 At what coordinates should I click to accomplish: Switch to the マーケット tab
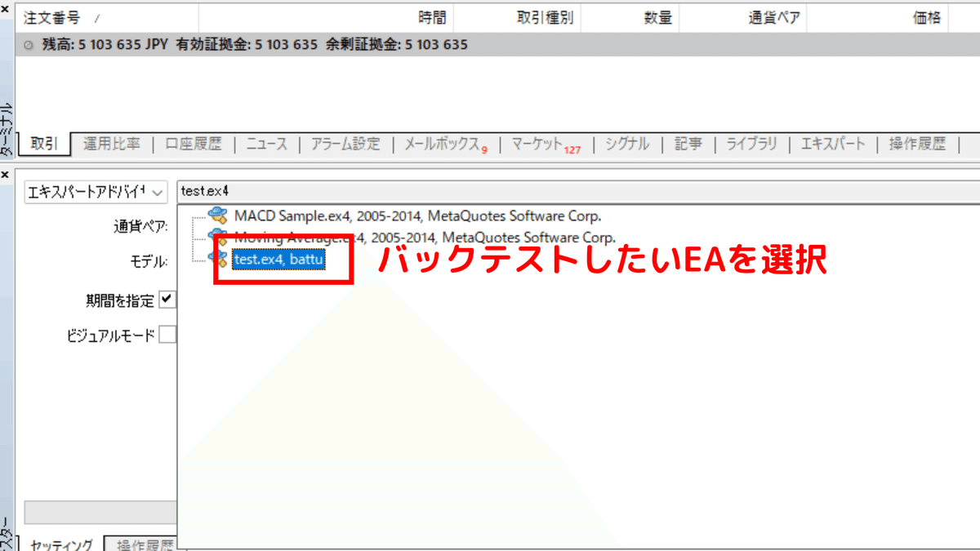546,144
